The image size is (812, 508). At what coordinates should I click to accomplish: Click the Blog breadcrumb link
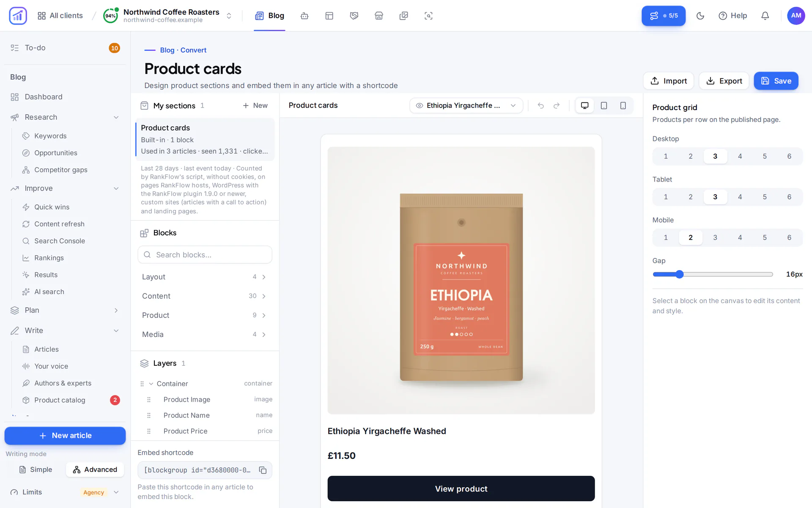point(167,50)
